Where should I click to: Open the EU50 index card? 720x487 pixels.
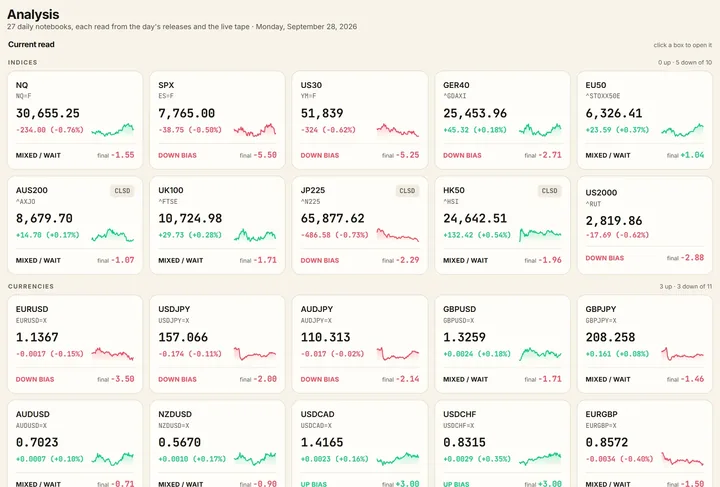(645, 120)
